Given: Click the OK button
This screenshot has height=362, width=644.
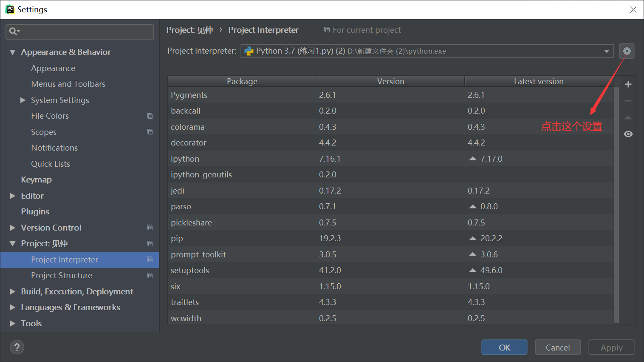Looking at the screenshot, I should point(504,348).
